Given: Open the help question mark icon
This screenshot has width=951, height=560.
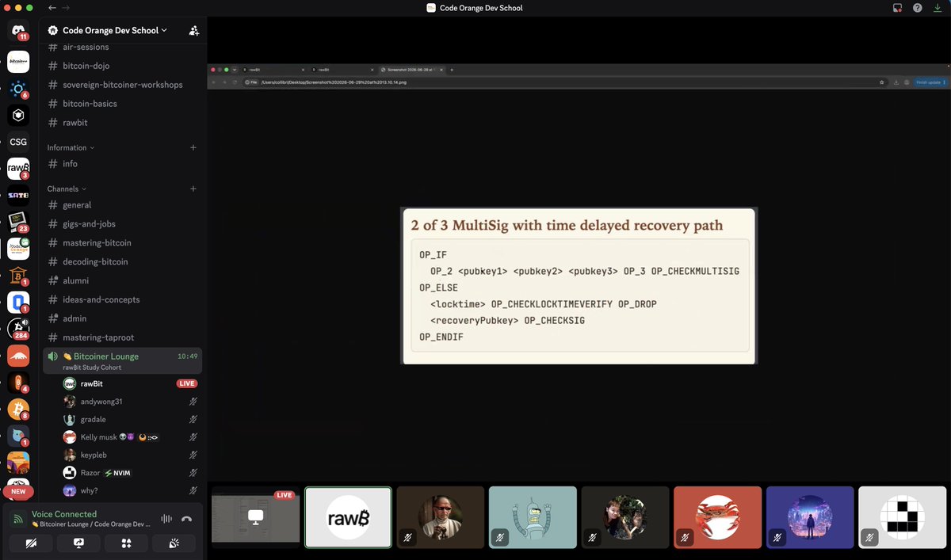Looking at the screenshot, I should point(917,8).
